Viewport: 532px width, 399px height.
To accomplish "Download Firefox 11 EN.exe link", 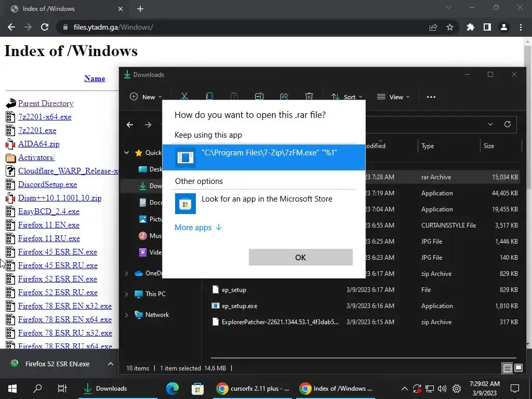I will pos(49,225).
